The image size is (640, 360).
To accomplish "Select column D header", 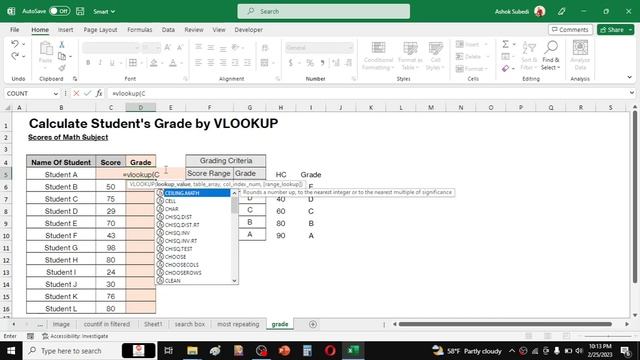I will pos(140,107).
